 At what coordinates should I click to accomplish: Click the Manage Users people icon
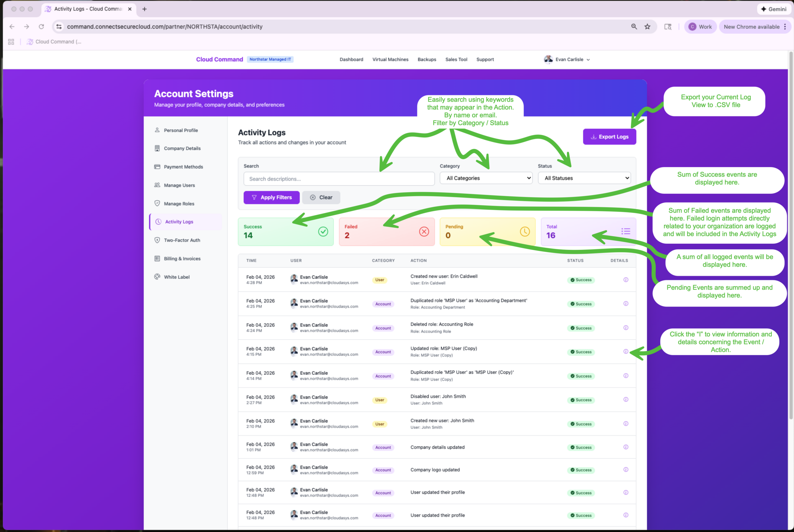point(158,185)
